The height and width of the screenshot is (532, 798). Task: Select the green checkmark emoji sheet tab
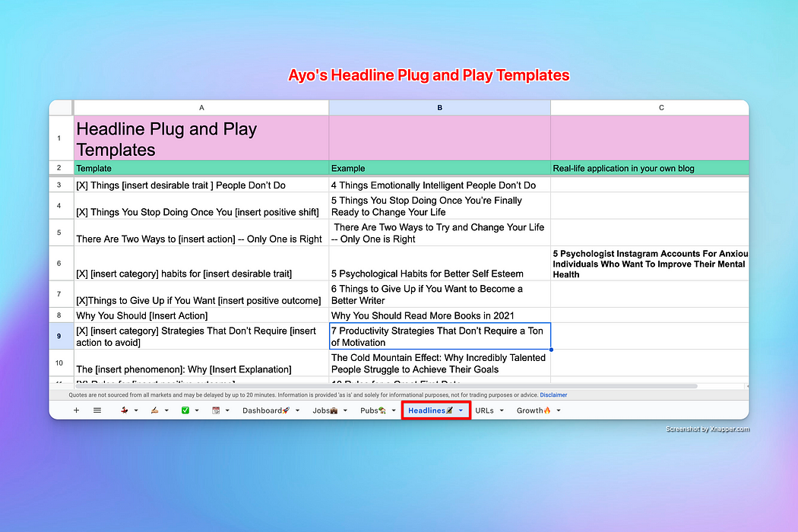pyautogui.click(x=185, y=410)
